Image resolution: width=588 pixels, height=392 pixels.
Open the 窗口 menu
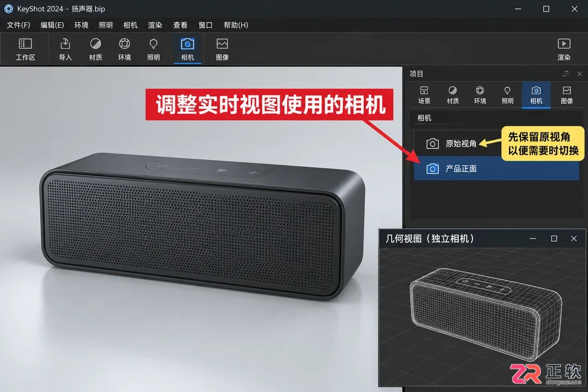coord(205,25)
